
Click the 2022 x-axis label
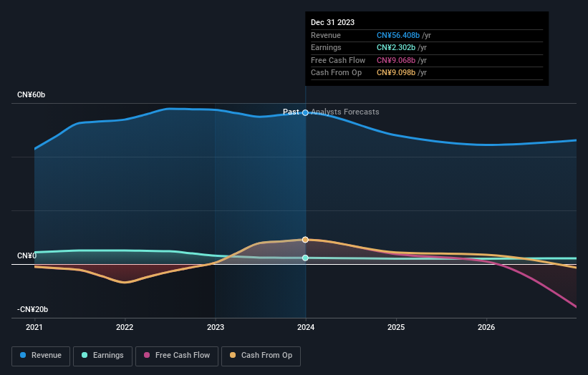[x=125, y=328]
